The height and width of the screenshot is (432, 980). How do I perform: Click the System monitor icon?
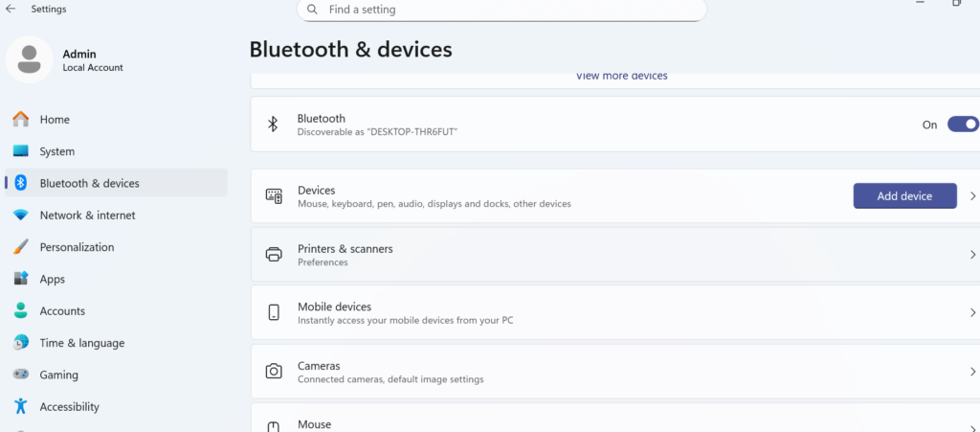tap(21, 151)
